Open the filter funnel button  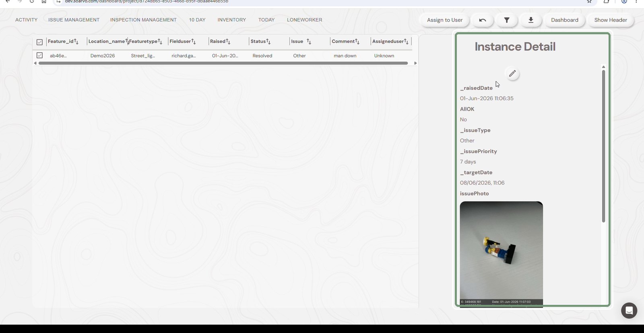point(507,20)
